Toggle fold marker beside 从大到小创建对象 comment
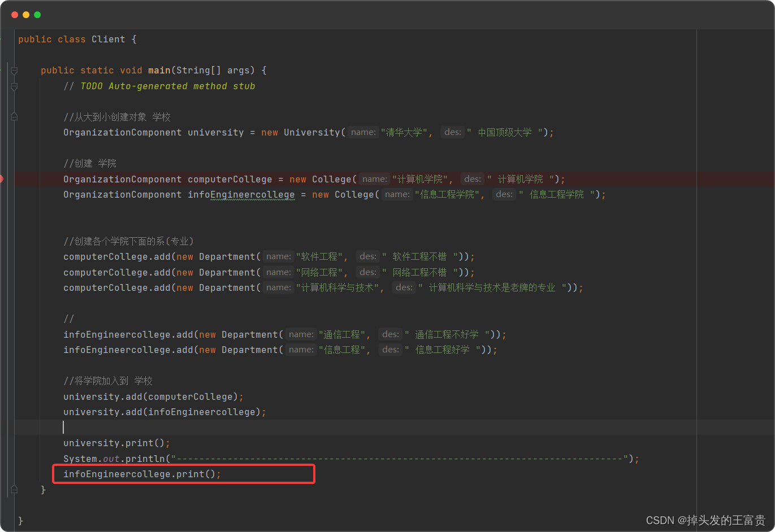This screenshot has width=775, height=532. 14,117
